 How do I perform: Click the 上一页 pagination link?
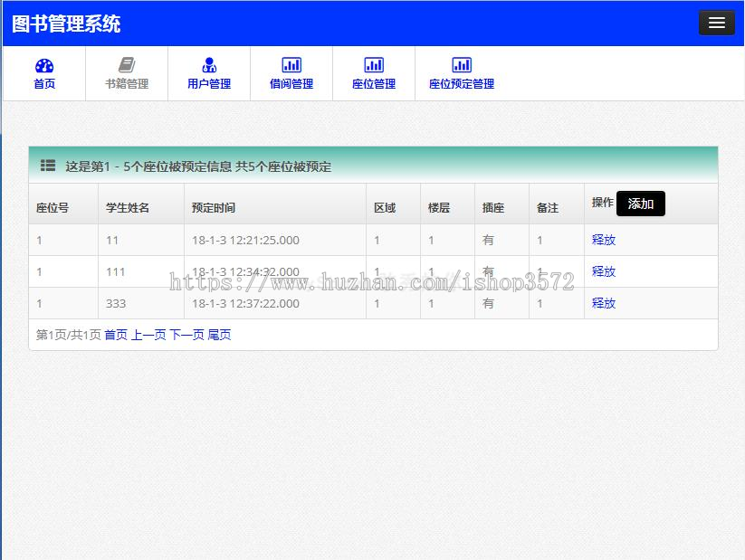tap(148, 335)
